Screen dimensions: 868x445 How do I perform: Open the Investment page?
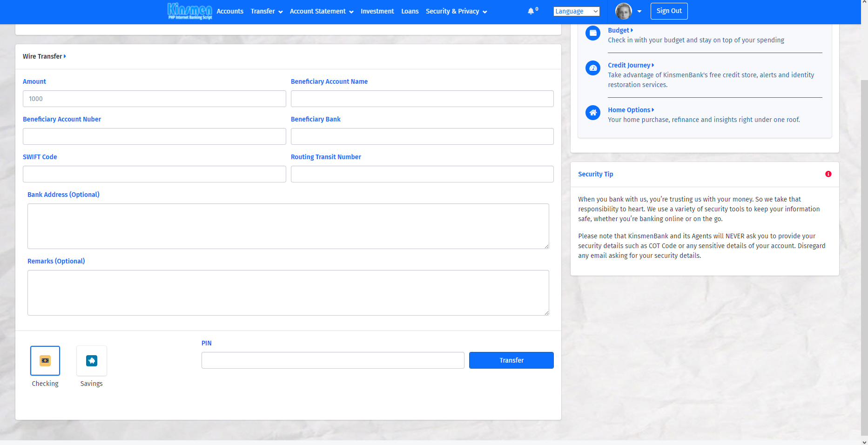pos(377,11)
